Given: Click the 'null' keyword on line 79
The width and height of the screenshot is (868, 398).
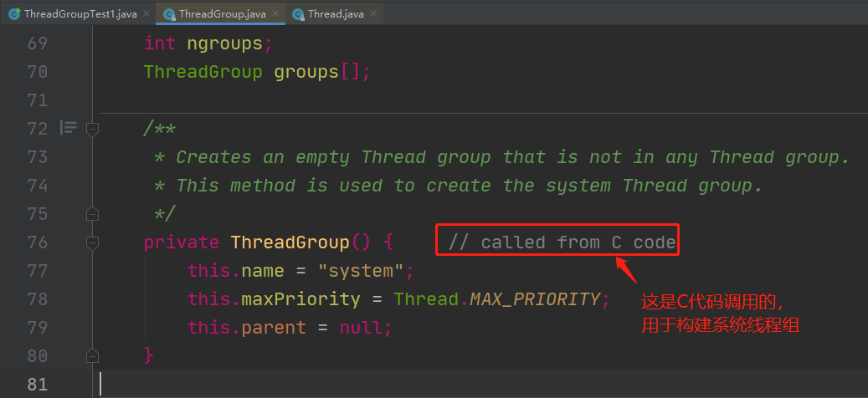Looking at the screenshot, I should tap(361, 327).
